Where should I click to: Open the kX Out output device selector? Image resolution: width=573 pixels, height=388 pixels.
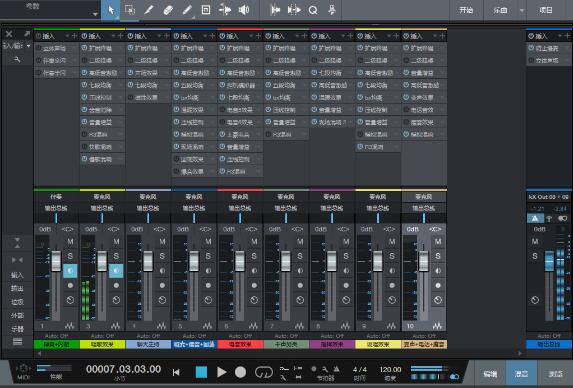(549, 197)
